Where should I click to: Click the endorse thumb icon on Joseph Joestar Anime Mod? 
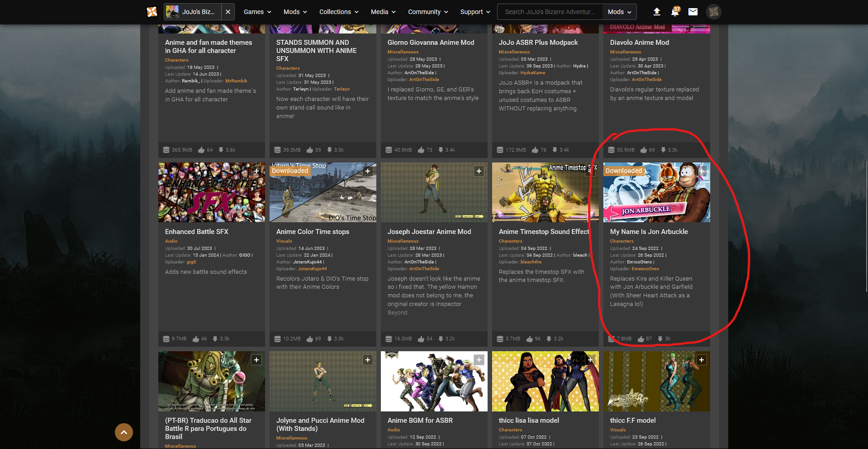tap(421, 339)
